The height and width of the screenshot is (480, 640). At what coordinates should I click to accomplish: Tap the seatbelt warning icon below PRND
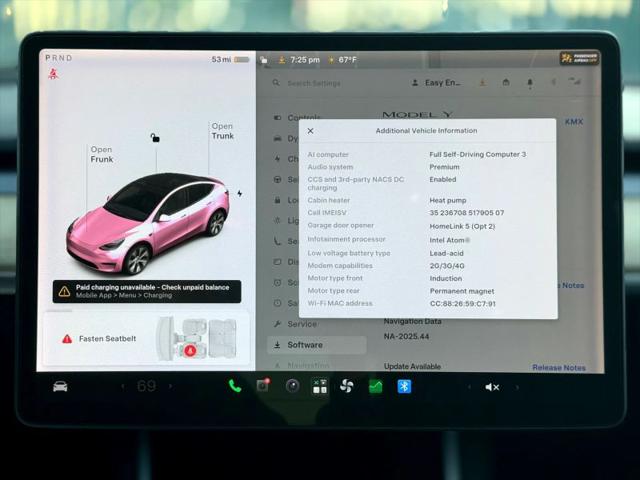point(53,74)
